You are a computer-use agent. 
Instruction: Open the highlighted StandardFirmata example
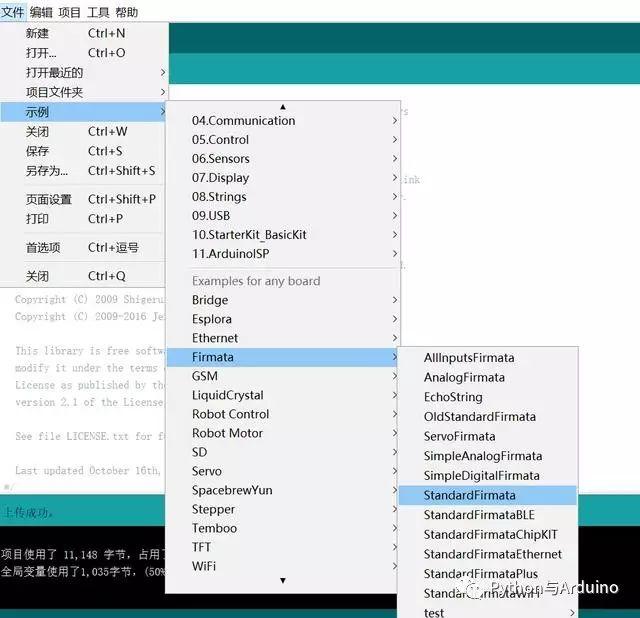(487, 495)
